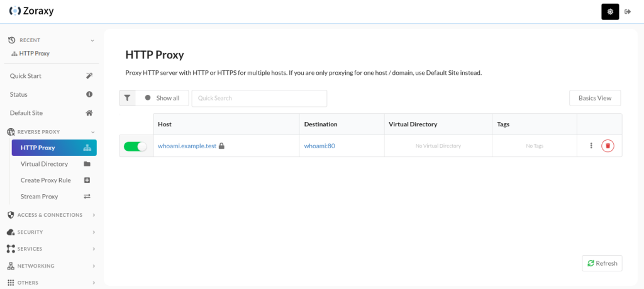
Task: Delete the whoami.example.test proxy rule
Action: coord(608,146)
